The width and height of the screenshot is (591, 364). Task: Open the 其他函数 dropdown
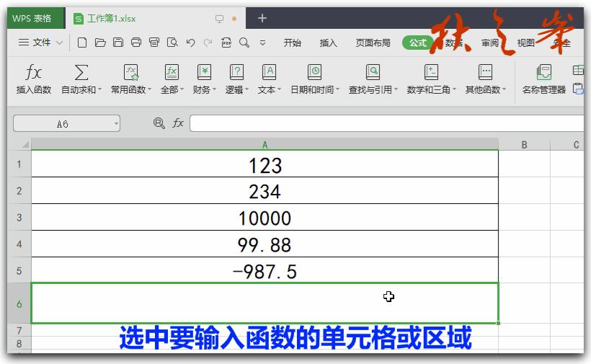[x=486, y=79]
